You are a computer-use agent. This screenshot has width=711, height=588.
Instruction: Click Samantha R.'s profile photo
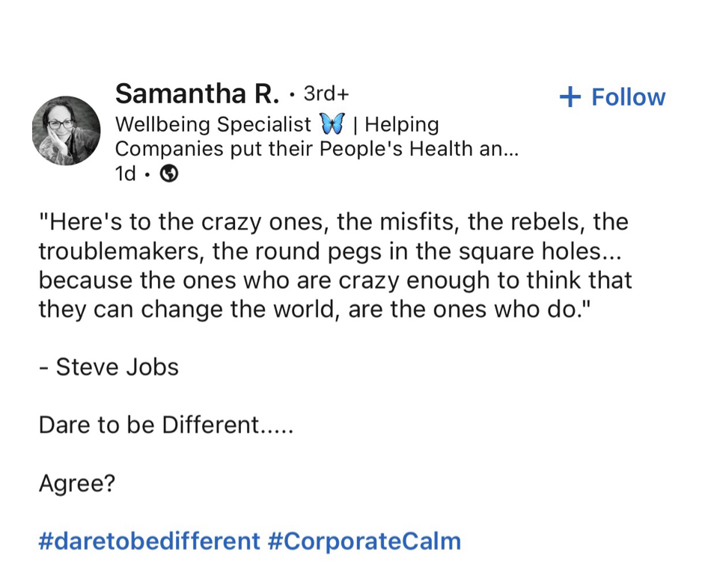[x=66, y=130]
